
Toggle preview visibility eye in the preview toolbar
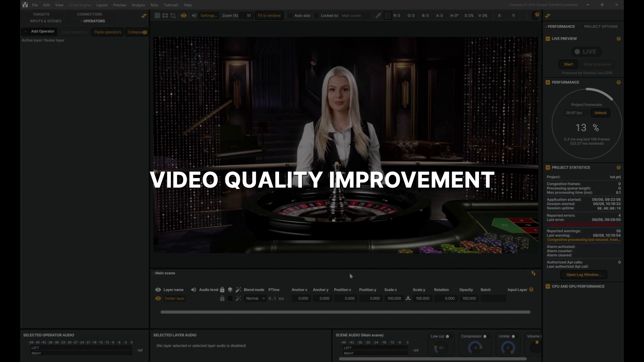[x=183, y=15]
